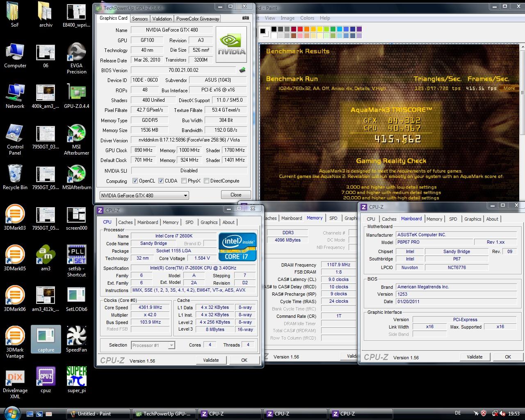Open the View menu in Paint
Image resolution: width=525 pixels, height=420 pixels.
[x=270, y=18]
